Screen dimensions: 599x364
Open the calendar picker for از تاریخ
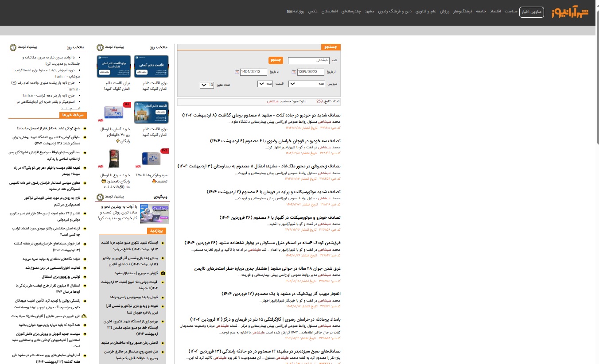pos(293,72)
